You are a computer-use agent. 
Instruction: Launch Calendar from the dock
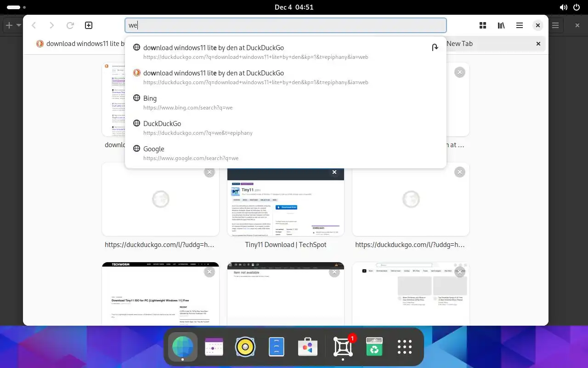click(x=214, y=347)
